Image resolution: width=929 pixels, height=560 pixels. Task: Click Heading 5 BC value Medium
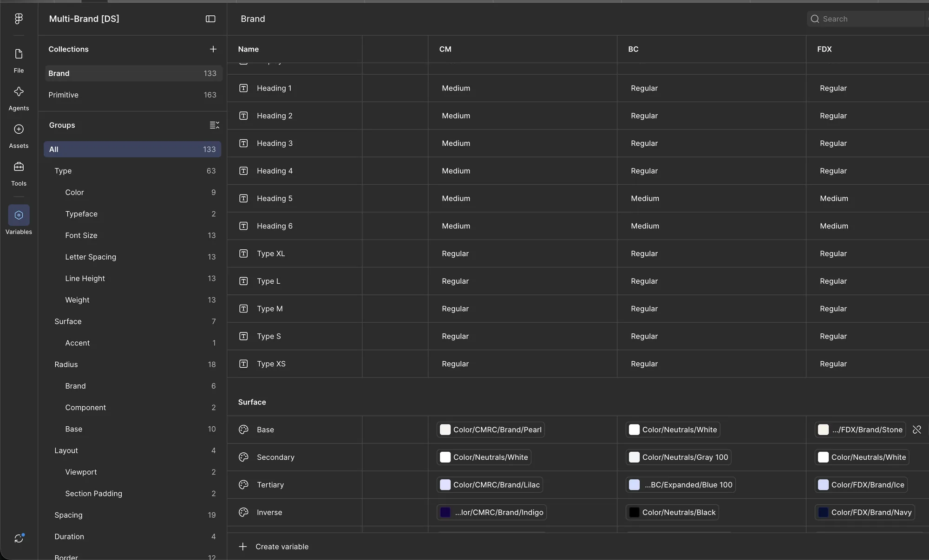coord(645,198)
